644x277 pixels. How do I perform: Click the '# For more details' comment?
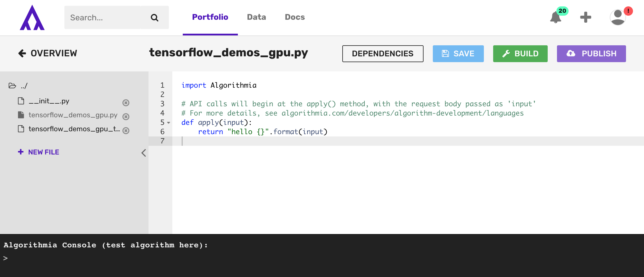352,113
